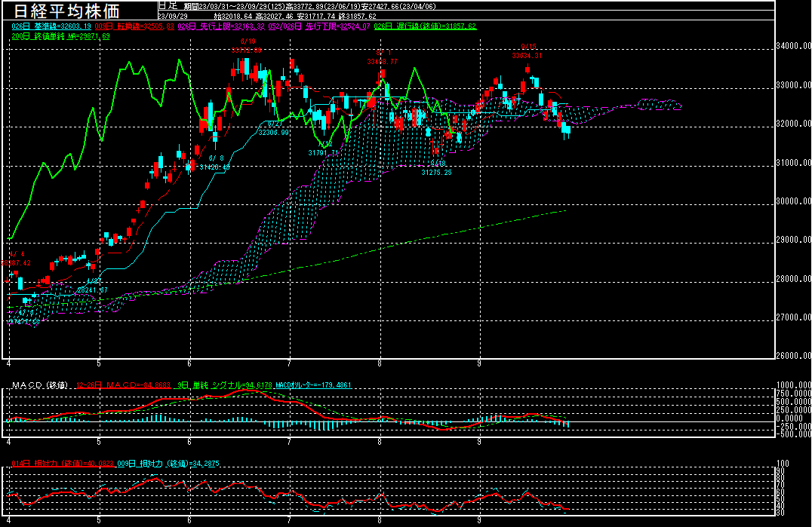Click the -500.000 MACD axis label
This screenshot has width=812, height=527.
[x=793, y=434]
